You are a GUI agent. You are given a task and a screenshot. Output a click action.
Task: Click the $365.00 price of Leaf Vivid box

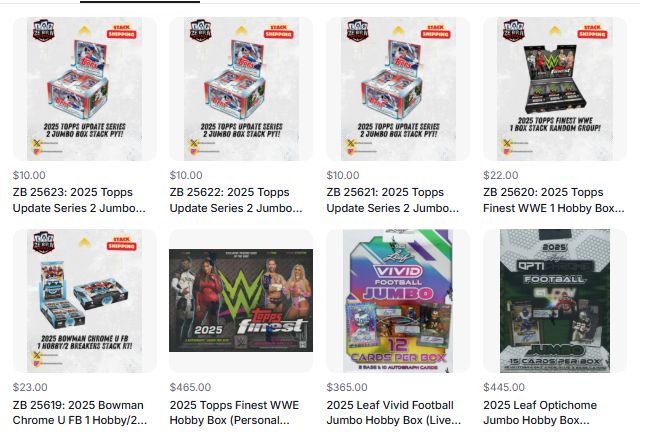pos(347,387)
